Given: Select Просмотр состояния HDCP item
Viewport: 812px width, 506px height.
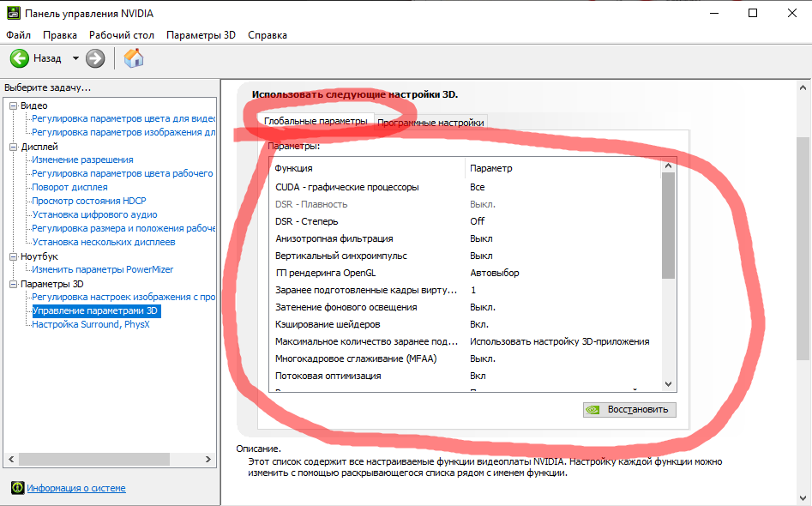Looking at the screenshot, I should (x=89, y=201).
